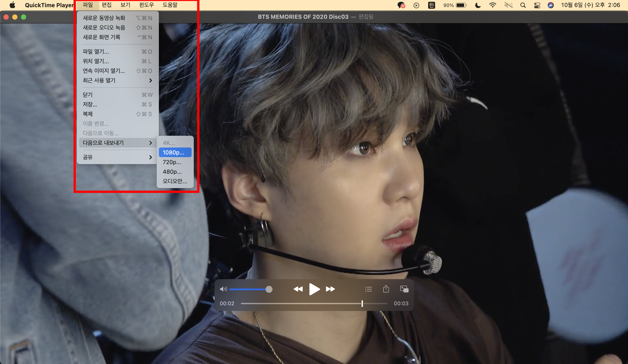
Task: Export as 720p...
Action: pyautogui.click(x=175, y=162)
